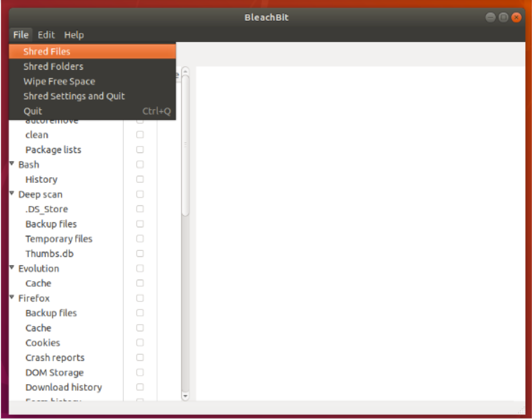Image resolution: width=532 pixels, height=419 pixels.
Task: Click Quit in the File menu
Action: [92, 111]
